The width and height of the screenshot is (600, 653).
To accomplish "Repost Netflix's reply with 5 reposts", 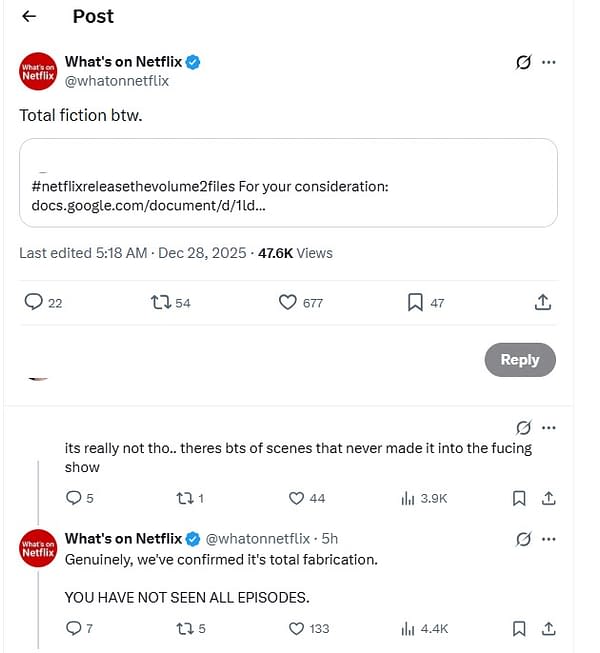I will [x=186, y=629].
